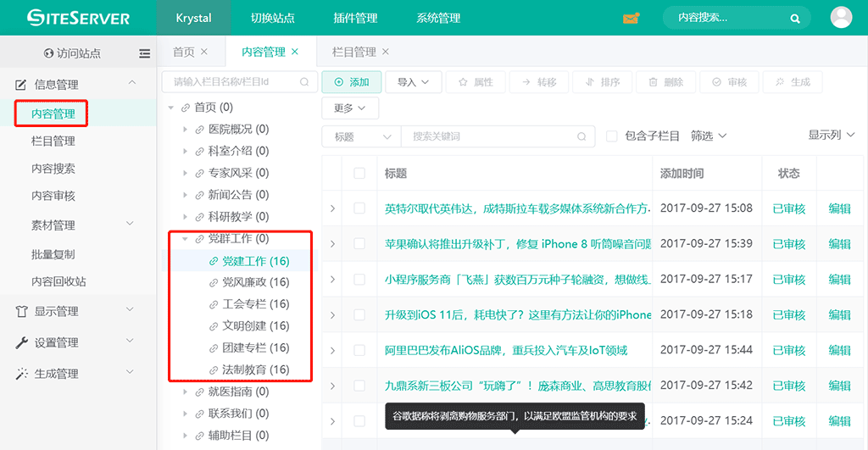
Task: Switch to the 首页 tab
Action: (x=183, y=52)
